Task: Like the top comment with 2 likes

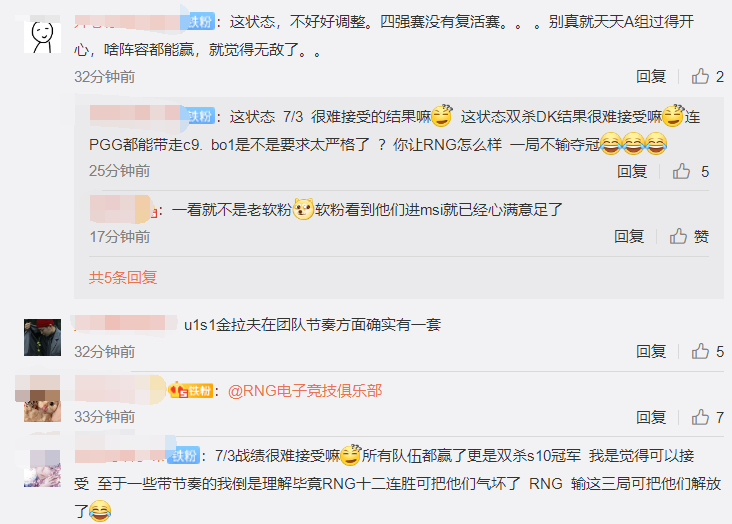Action: tap(700, 76)
